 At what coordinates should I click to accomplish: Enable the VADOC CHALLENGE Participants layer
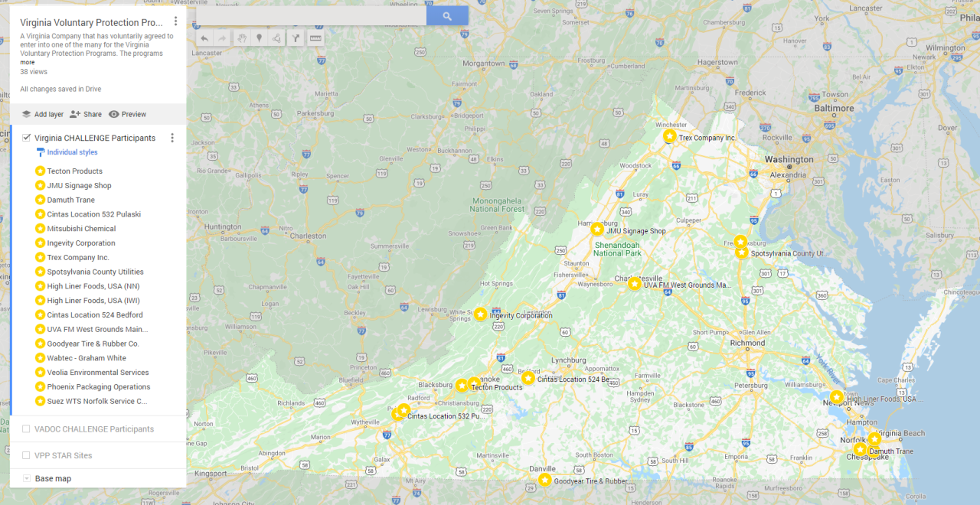click(27, 429)
